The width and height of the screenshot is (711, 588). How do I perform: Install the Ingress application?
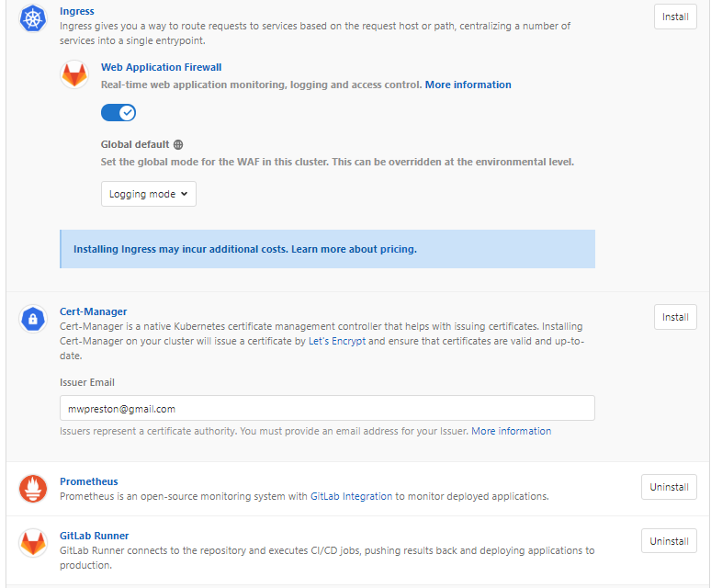click(x=675, y=17)
